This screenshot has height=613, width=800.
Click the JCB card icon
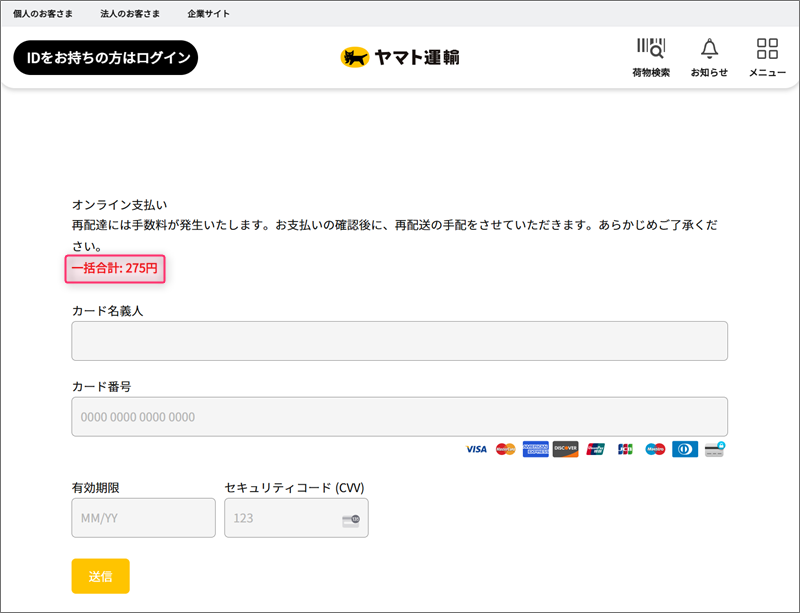[x=625, y=449]
